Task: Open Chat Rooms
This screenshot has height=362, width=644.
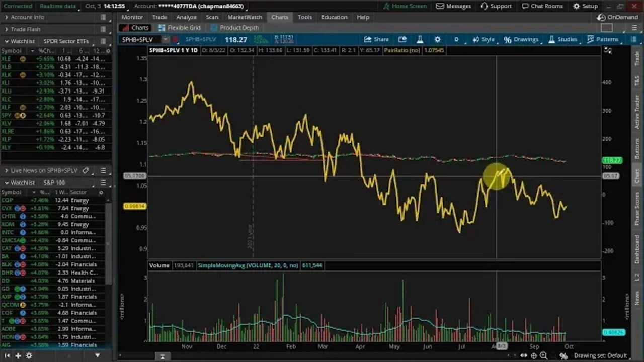Action: (x=542, y=6)
